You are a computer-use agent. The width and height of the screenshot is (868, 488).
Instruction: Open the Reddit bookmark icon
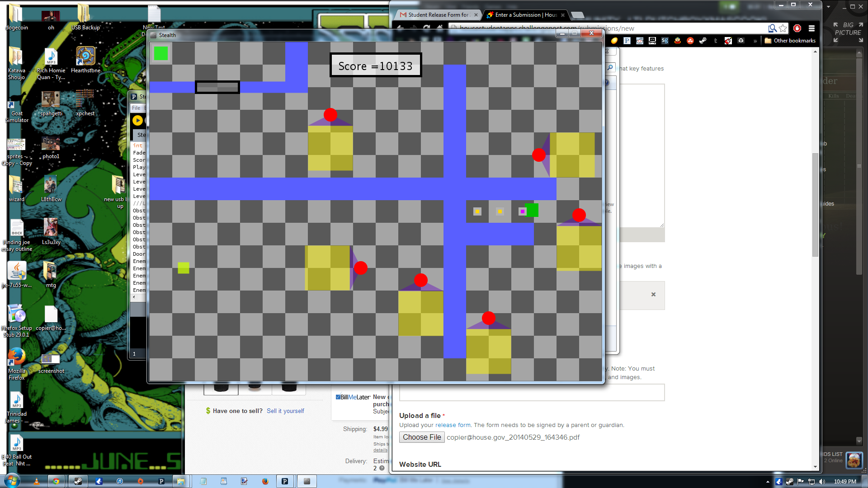click(x=640, y=41)
